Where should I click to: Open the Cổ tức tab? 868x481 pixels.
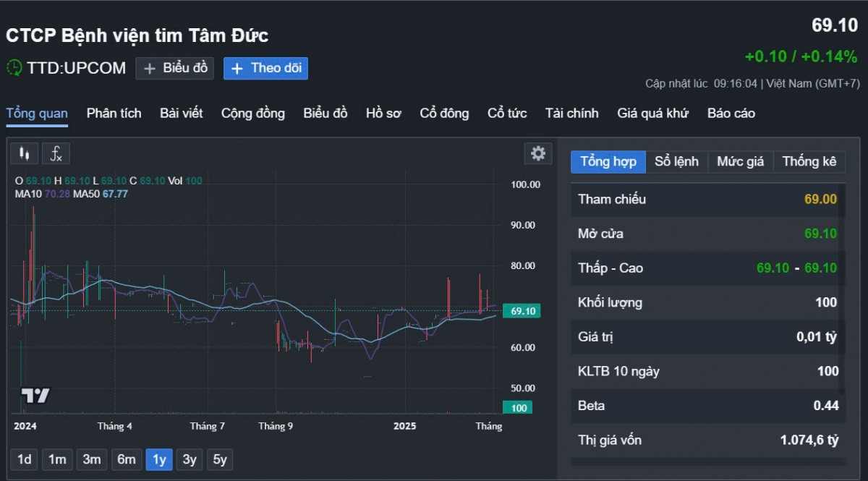point(506,113)
